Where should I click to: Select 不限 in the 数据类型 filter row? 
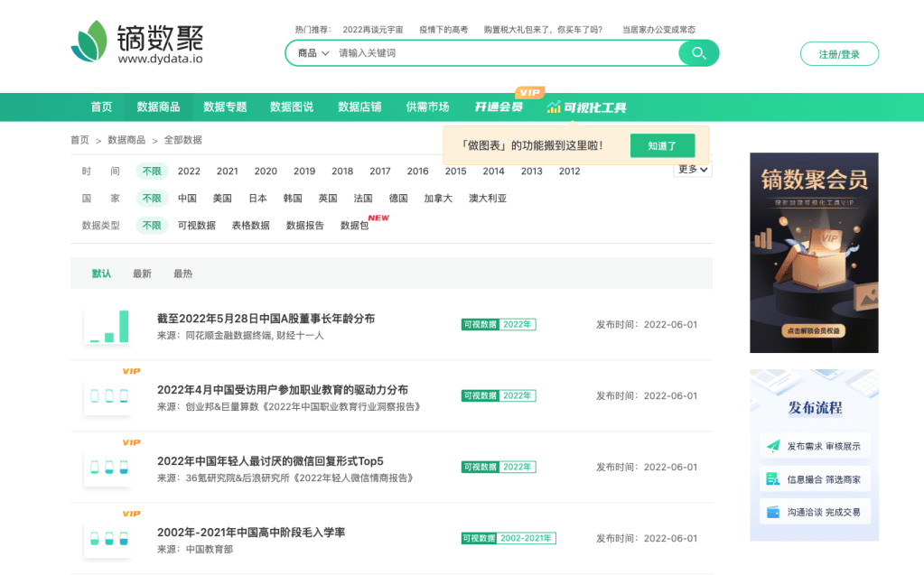tap(152, 226)
